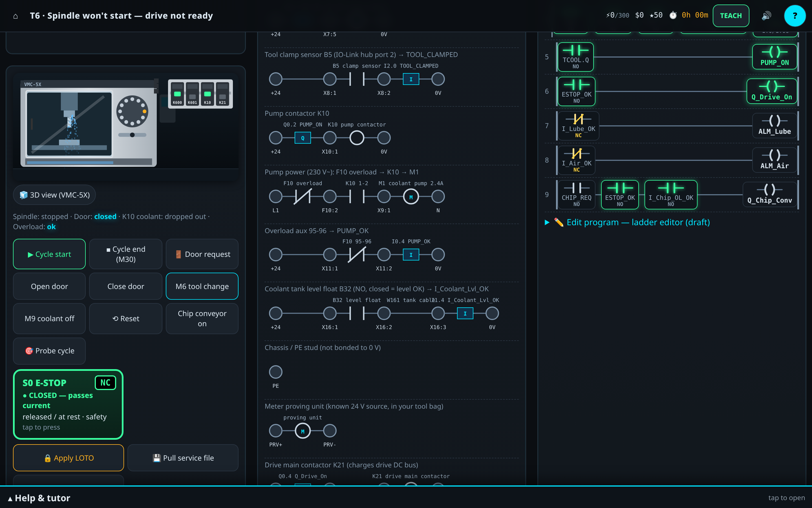
Task: Toggle the sound speaker icon
Action: point(766,16)
